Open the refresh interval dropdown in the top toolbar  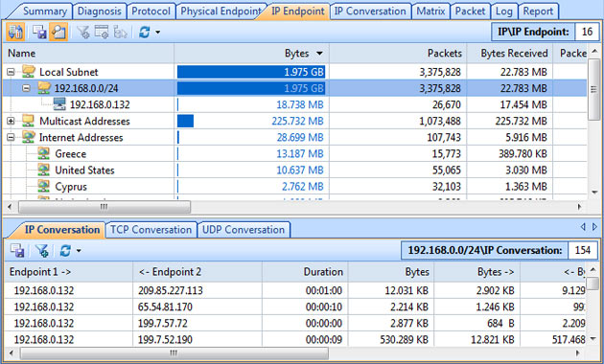[x=158, y=33]
